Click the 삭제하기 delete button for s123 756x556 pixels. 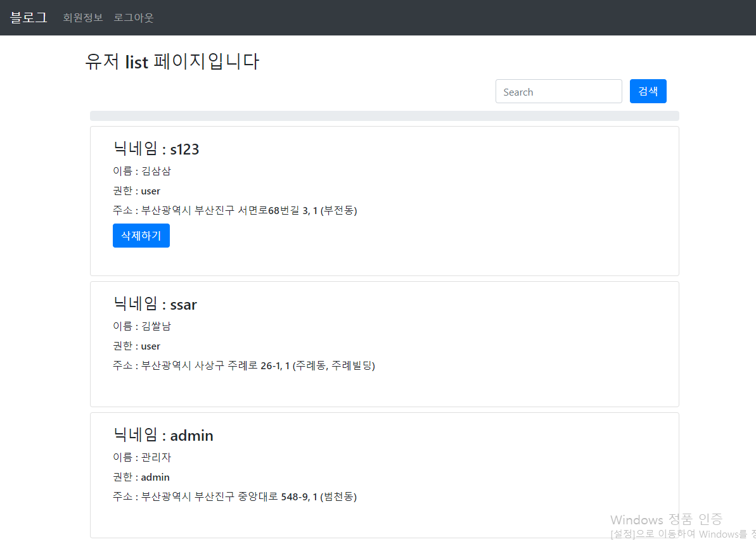141,235
